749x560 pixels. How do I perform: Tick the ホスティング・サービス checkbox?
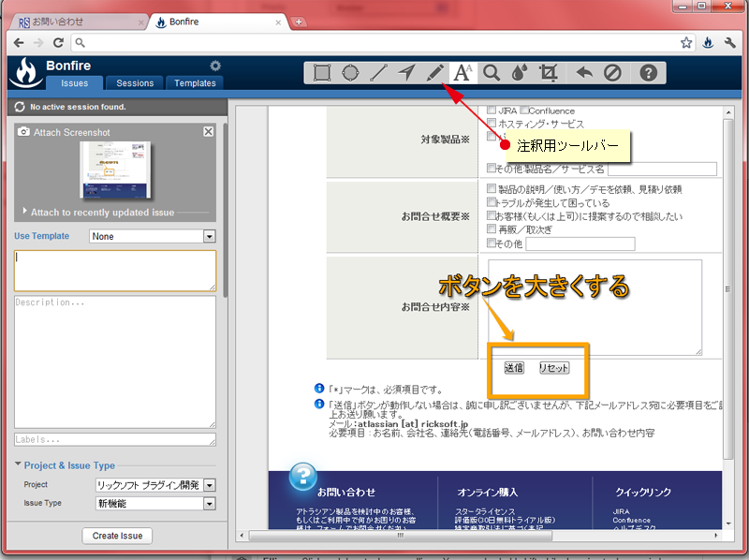(x=491, y=124)
